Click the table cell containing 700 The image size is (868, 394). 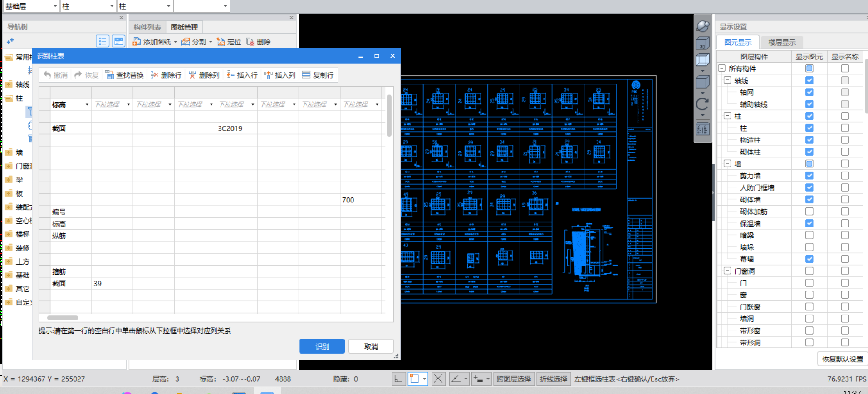(361, 200)
